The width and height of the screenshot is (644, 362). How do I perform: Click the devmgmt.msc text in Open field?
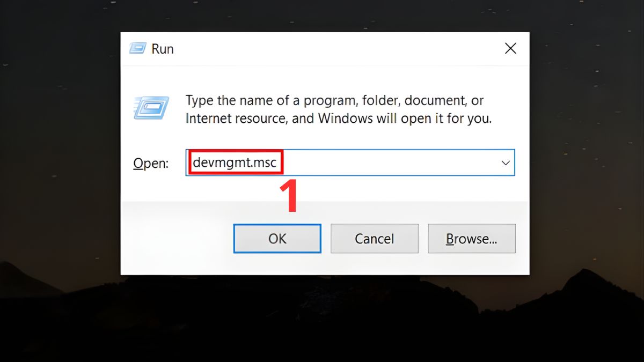click(235, 163)
